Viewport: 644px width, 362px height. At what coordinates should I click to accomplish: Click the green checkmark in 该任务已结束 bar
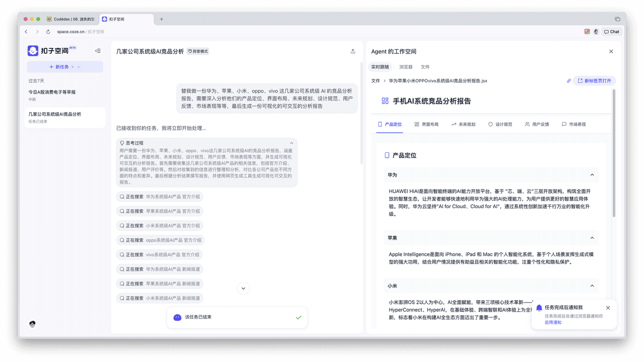coord(298,317)
